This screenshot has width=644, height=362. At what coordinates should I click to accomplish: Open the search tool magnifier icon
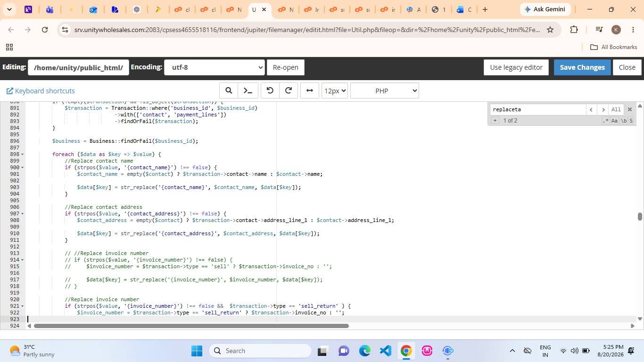point(228,90)
